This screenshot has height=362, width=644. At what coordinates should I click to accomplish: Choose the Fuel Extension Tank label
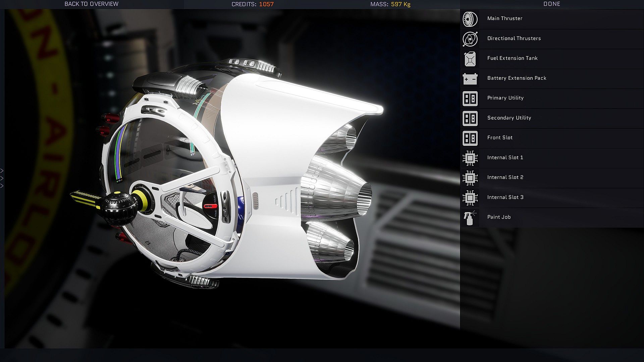(512, 58)
